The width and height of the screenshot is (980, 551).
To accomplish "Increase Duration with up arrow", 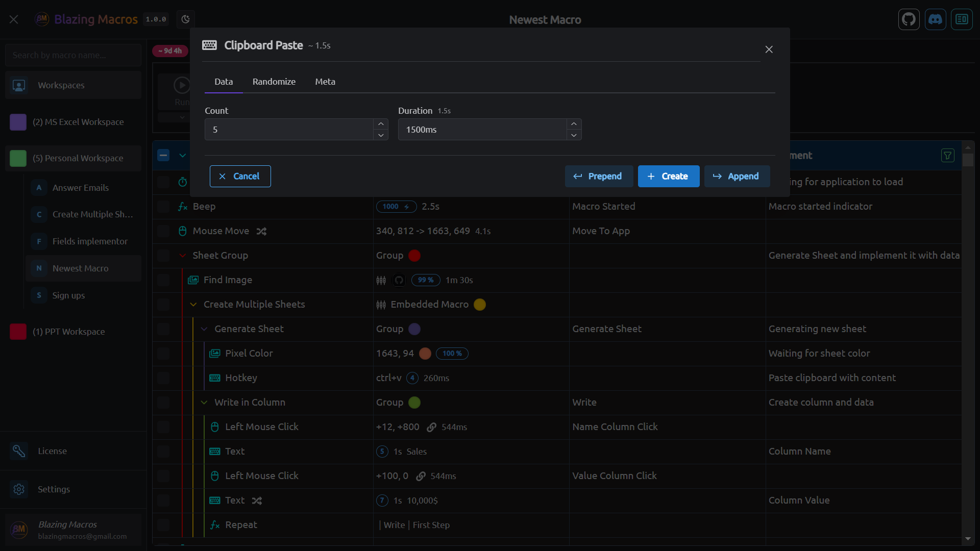I will [574, 124].
